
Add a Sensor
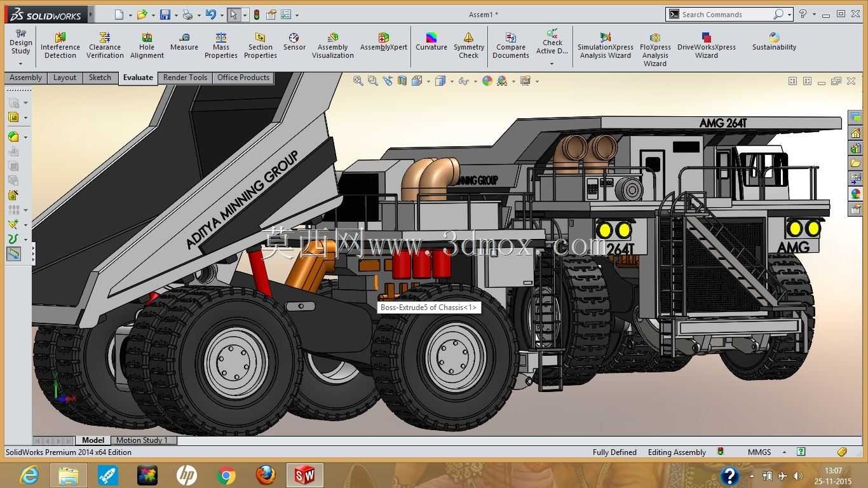point(294,42)
